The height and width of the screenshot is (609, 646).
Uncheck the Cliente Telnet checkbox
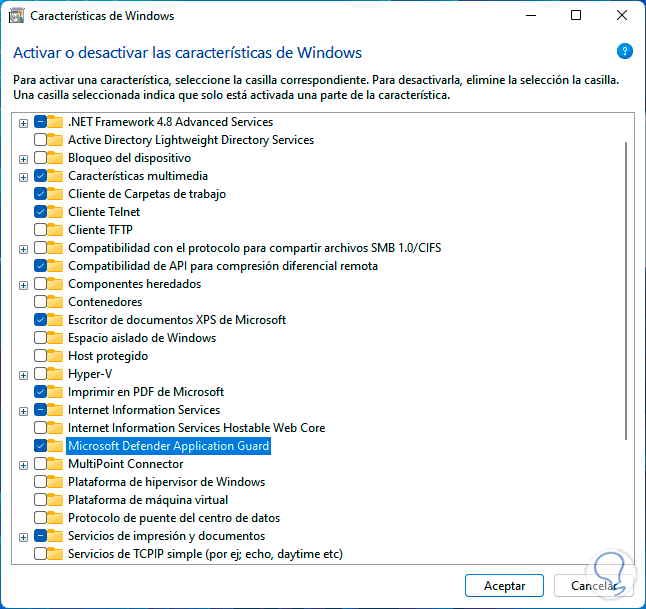click(x=40, y=212)
